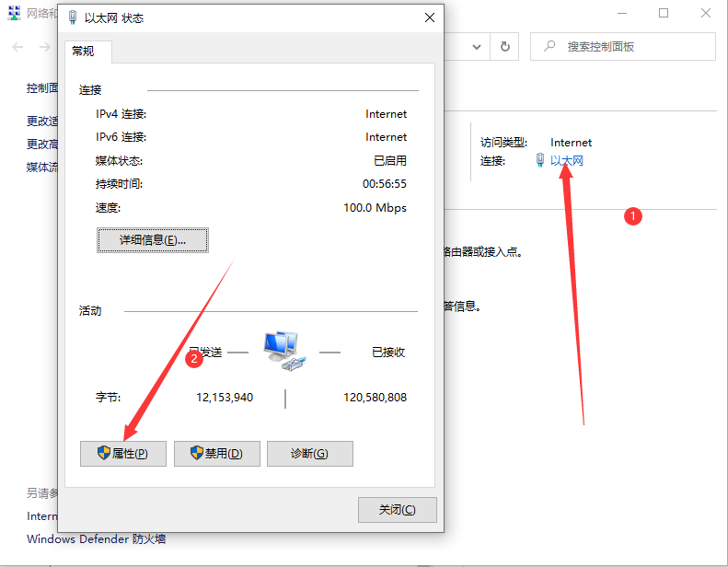Open the Internet options link at the bottom left
The height and width of the screenshot is (567, 728).
[42, 516]
